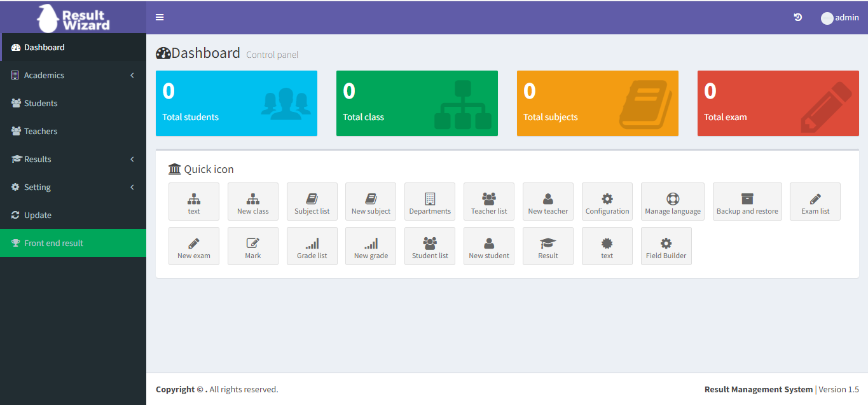Toggle the sidebar with the hamburger icon
868x405 pixels.
pyautogui.click(x=160, y=17)
